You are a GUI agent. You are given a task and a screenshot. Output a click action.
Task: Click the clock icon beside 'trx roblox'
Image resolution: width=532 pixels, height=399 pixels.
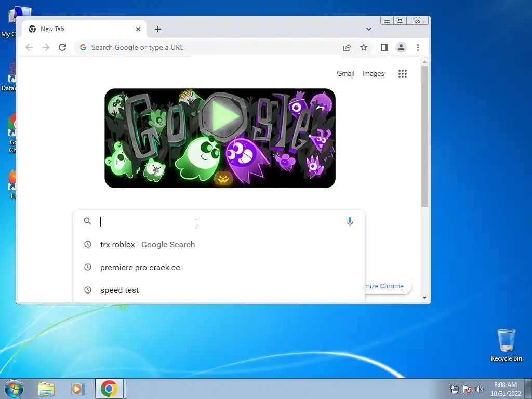click(x=87, y=244)
